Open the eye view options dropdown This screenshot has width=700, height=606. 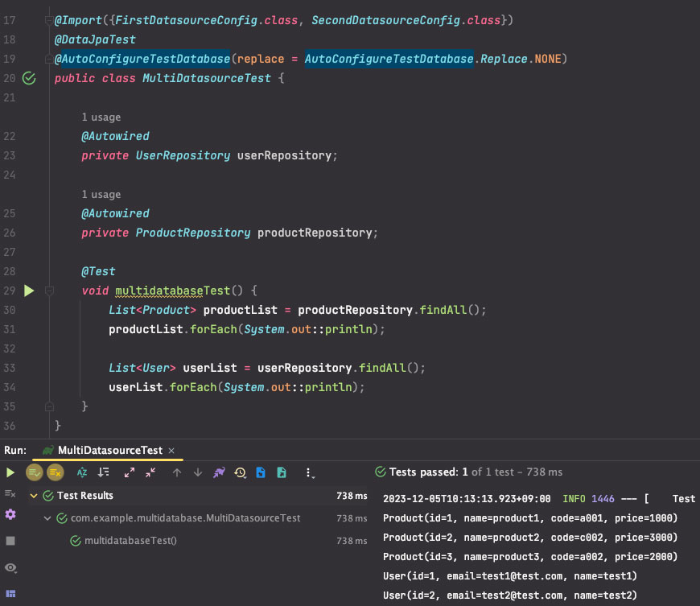coord(10,567)
